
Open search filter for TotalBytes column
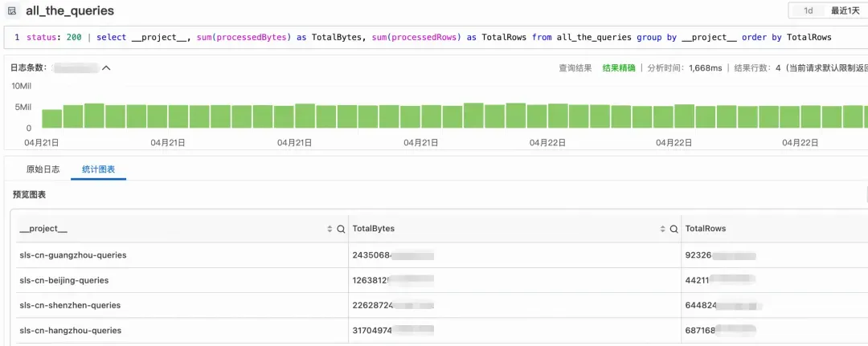click(674, 229)
